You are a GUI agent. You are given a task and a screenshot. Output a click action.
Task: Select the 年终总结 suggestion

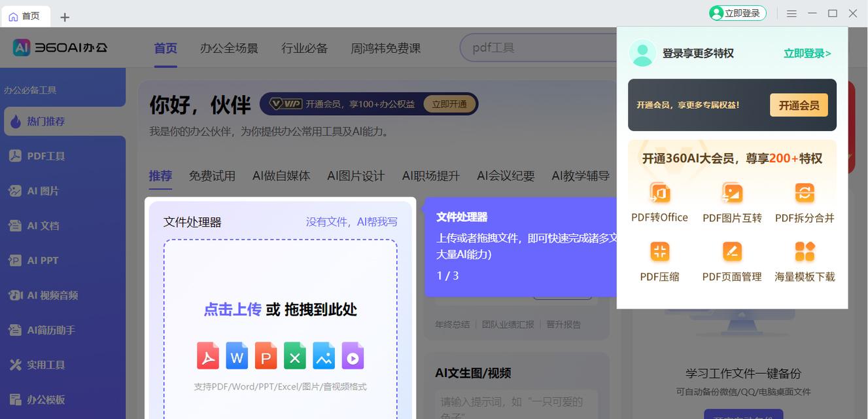pyautogui.click(x=453, y=324)
